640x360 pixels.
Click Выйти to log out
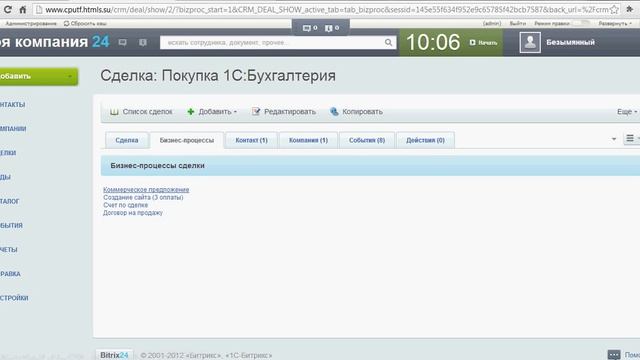[518, 24]
